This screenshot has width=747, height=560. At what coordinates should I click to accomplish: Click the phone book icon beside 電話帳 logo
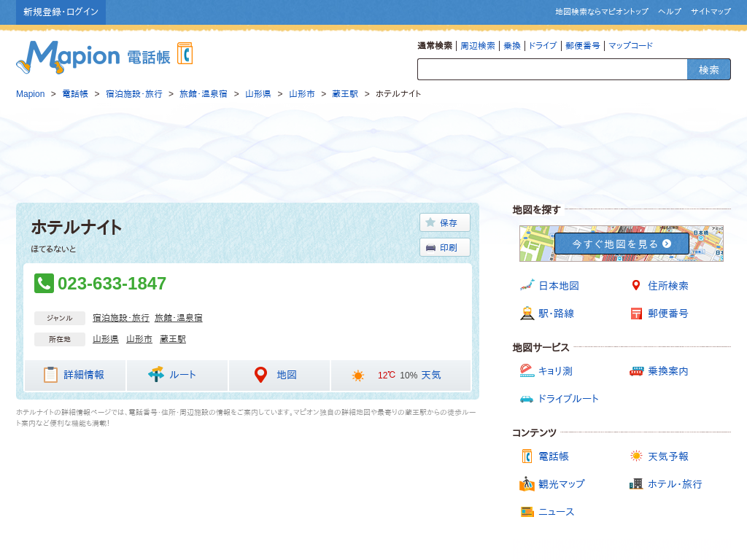pos(185,53)
